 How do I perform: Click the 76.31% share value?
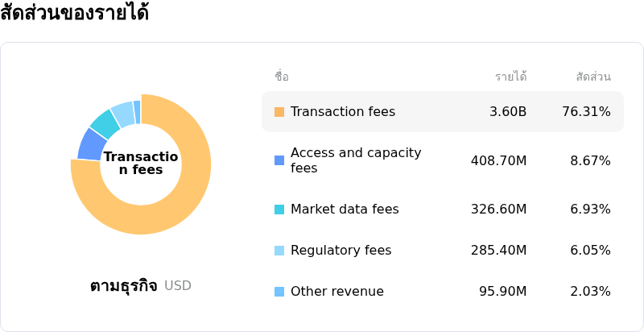587,112
